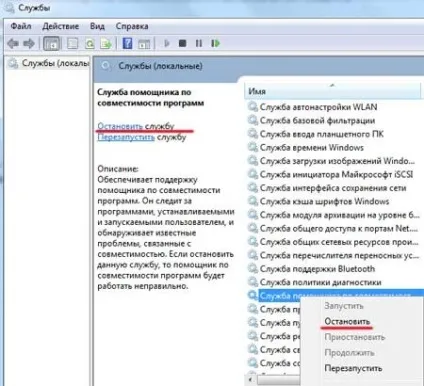424x386 pixels.
Task: Choose Остановить in the context menu
Action: (x=347, y=321)
